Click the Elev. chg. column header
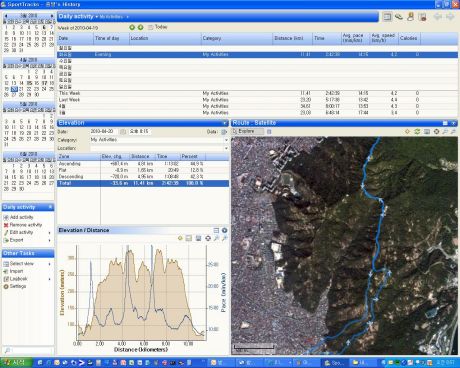The image size is (460, 368). (x=115, y=156)
